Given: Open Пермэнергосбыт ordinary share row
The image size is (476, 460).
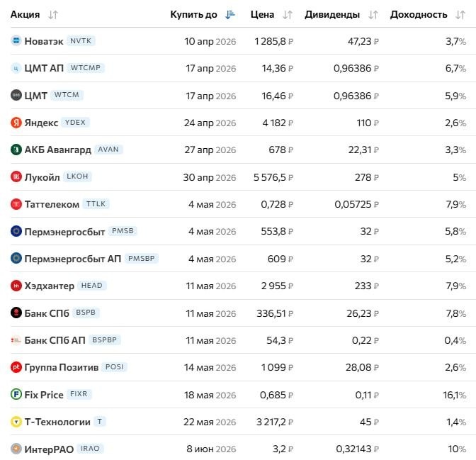Looking at the screenshot, I should [x=64, y=231].
